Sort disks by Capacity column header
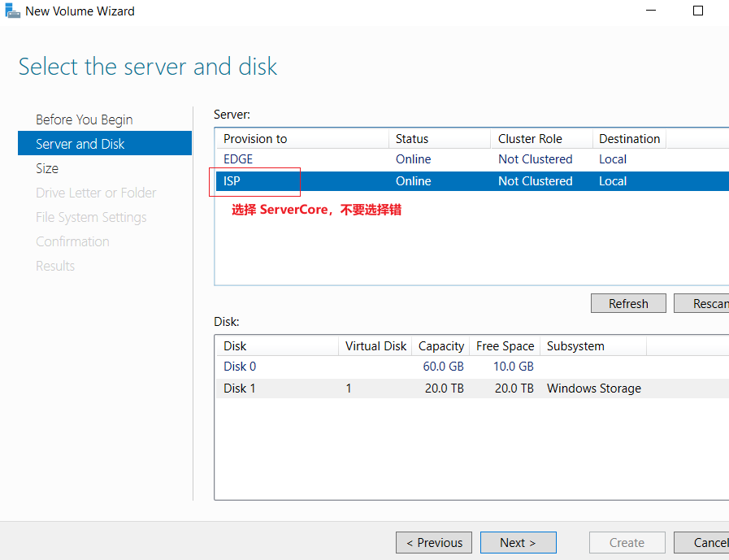The height and width of the screenshot is (560, 729). (440, 346)
